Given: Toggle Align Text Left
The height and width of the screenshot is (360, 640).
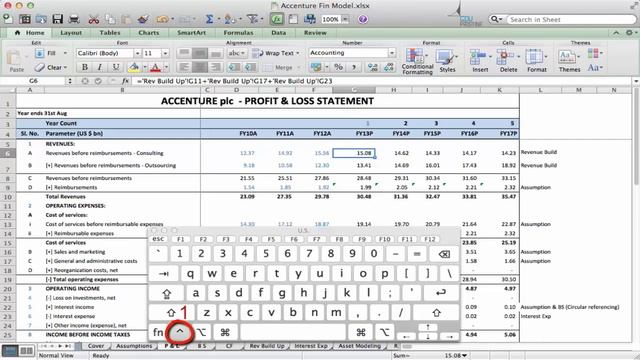Looking at the screenshot, I should (x=184, y=67).
